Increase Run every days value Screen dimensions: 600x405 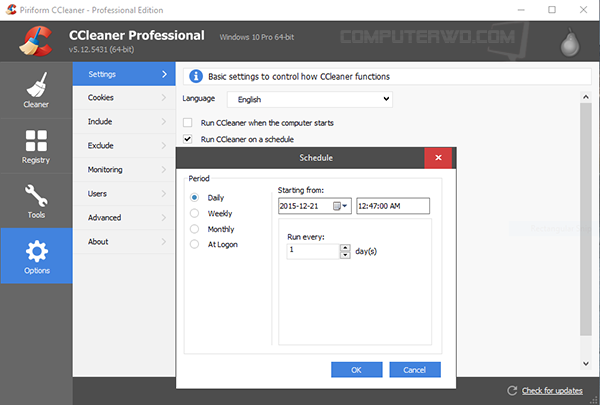click(345, 248)
